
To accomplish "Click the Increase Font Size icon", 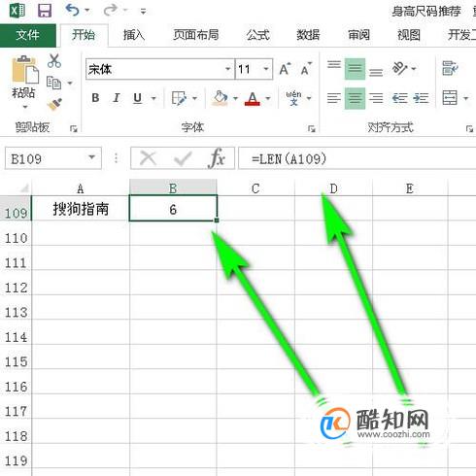I will (x=285, y=69).
